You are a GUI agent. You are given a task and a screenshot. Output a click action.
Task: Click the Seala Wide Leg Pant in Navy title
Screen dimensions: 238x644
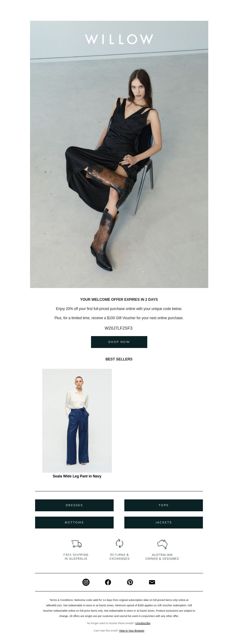pyautogui.click(x=77, y=476)
